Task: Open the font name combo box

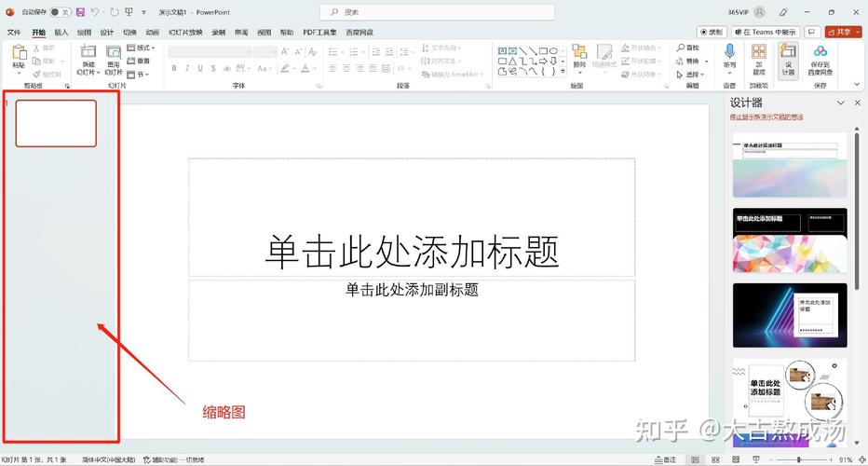Action: tap(210, 52)
